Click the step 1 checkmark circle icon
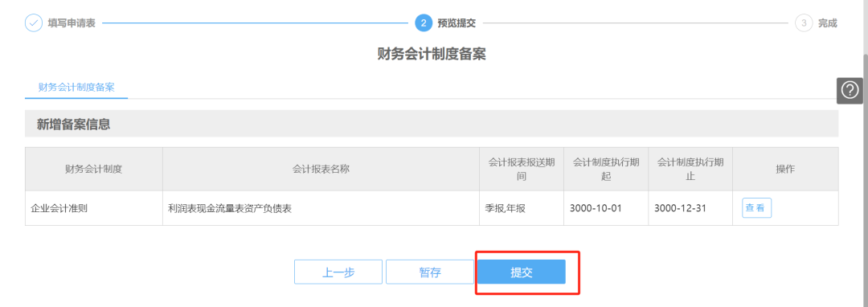 tap(34, 23)
